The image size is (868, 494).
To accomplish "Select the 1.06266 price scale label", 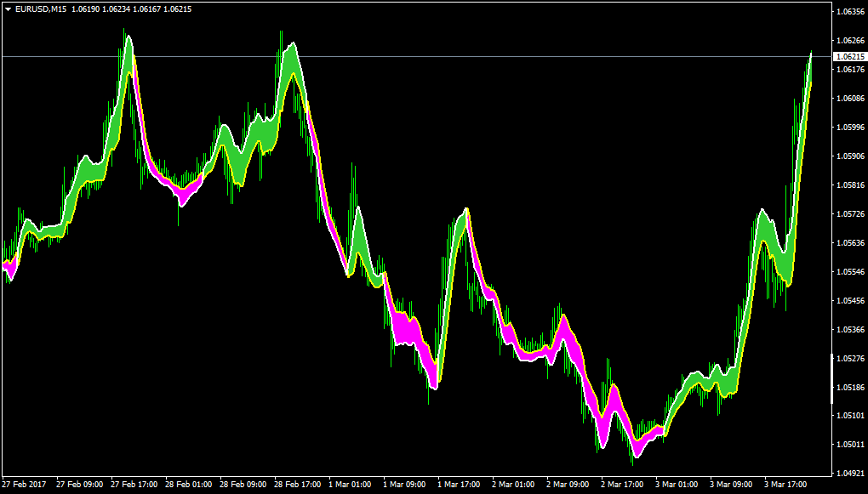I will [x=849, y=40].
